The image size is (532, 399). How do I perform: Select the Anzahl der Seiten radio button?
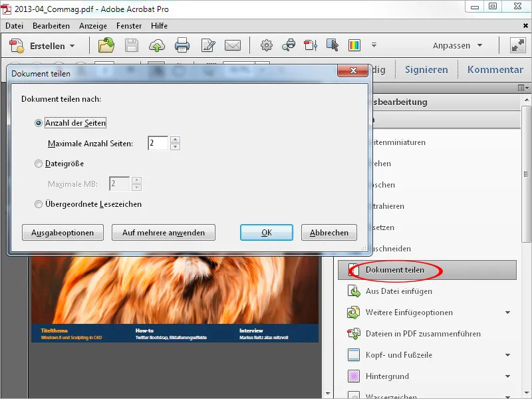click(x=39, y=123)
